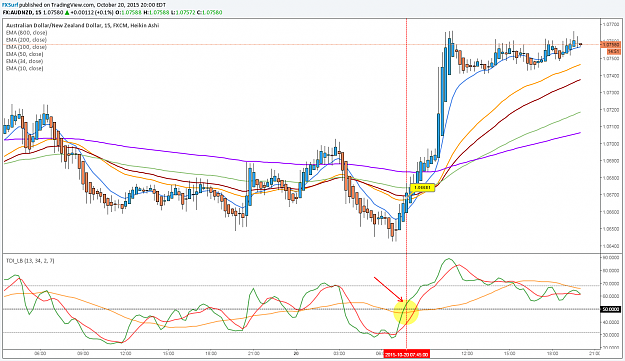Click the 09:00 time axis label
The height and width of the screenshot is (361, 625).
[x=83, y=353]
